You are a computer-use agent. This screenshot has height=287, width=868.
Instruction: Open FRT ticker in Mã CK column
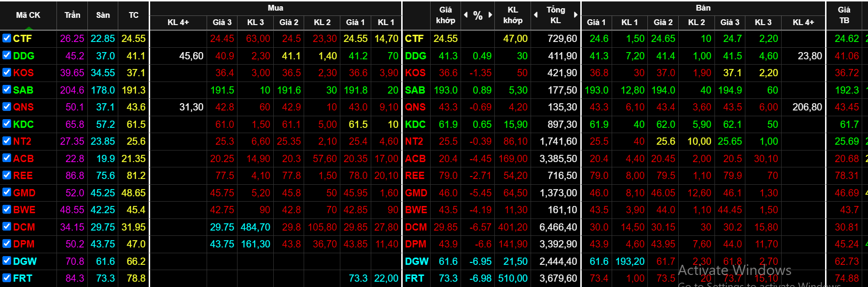coord(22,278)
